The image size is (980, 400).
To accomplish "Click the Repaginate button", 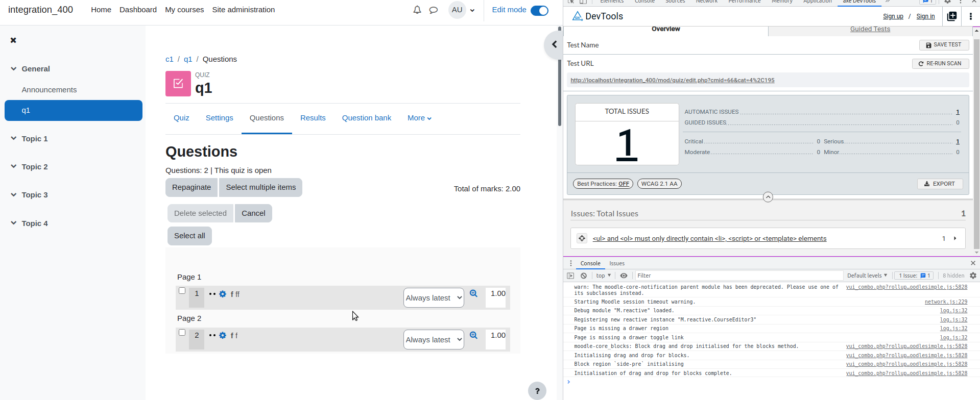I will click(x=192, y=187).
